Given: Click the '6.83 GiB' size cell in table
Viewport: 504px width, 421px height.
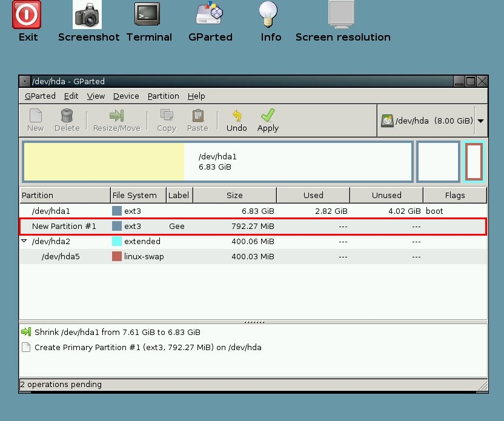Looking at the screenshot, I should point(258,211).
